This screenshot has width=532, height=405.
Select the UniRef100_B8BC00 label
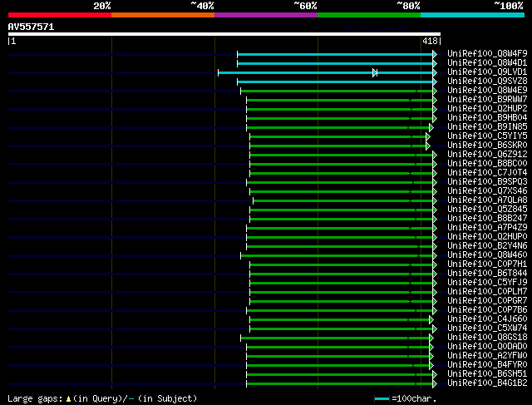tap(487, 164)
